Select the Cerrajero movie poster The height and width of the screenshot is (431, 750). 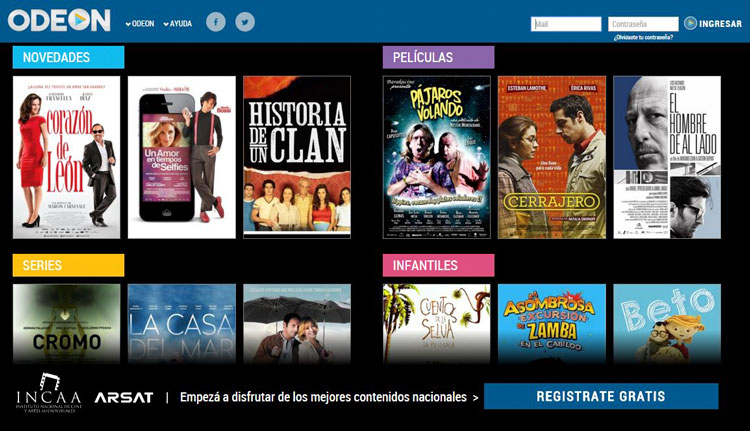tap(552, 157)
